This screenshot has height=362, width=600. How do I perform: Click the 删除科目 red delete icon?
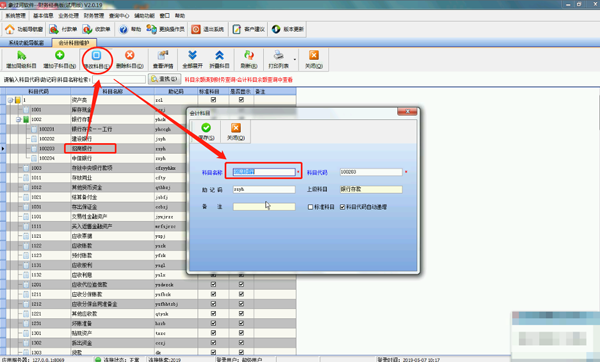pos(130,55)
